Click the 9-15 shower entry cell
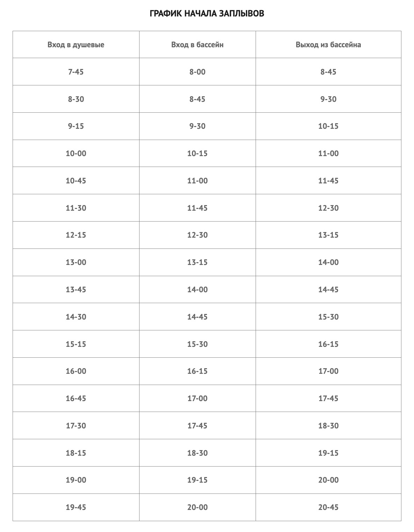The height and width of the screenshot is (532, 414). click(x=76, y=126)
